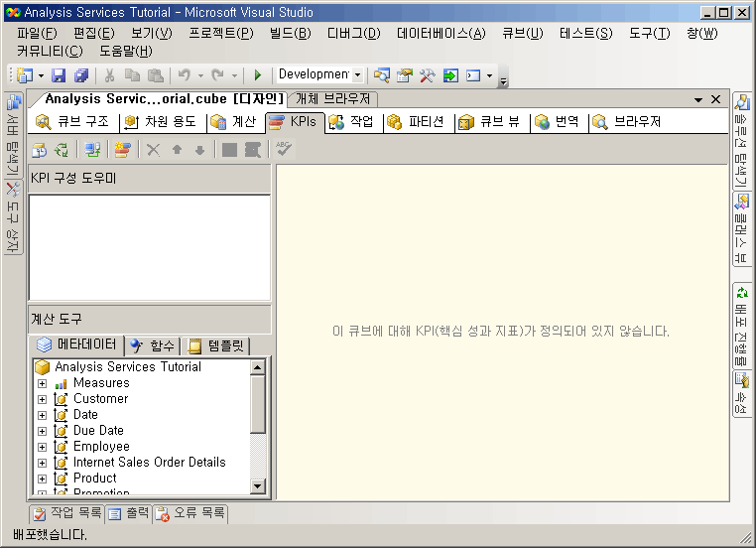The image size is (756, 548).
Task: Switch to the 차원 용도 tab
Action: click(161, 121)
